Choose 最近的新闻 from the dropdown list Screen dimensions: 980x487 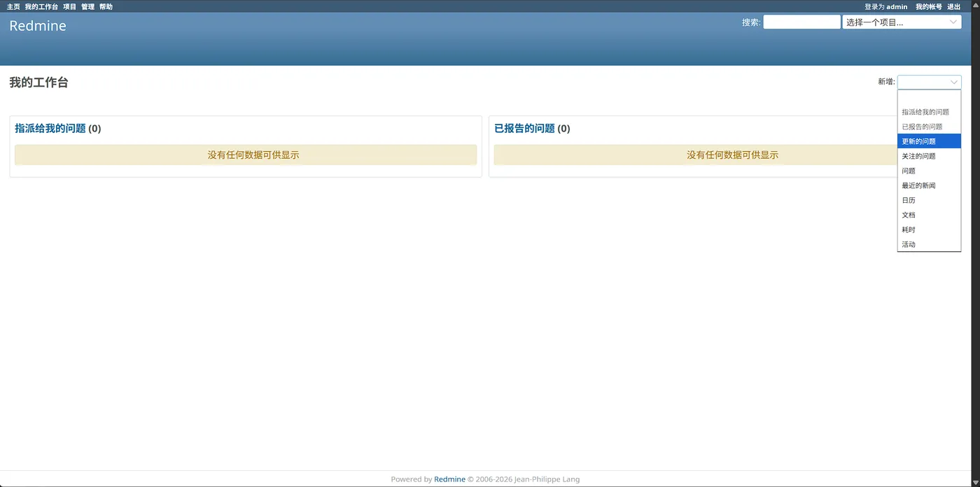[x=929, y=185]
